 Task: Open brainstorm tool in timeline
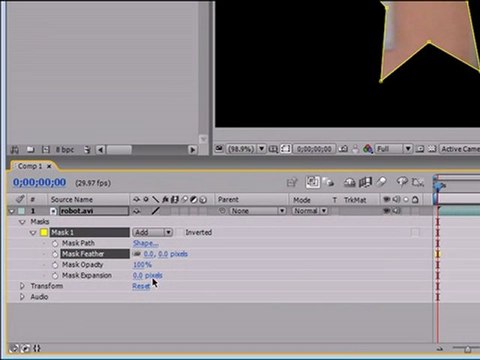point(402,182)
